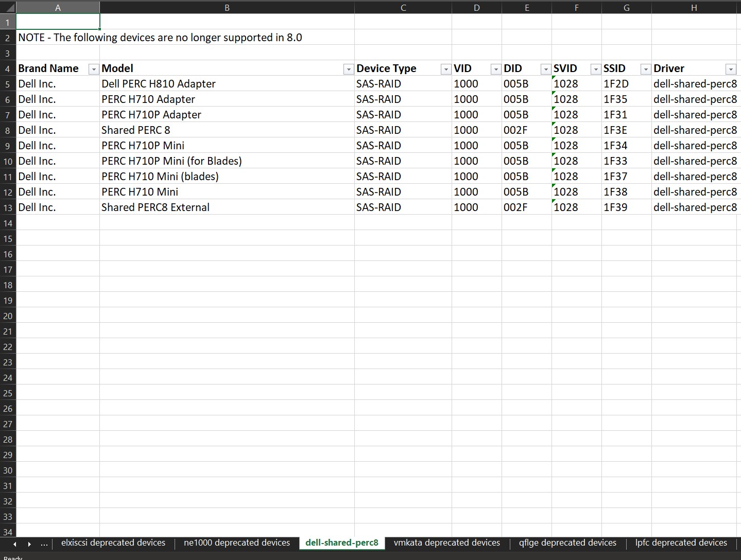Switch to vmkata deprecated devices tab
The height and width of the screenshot is (560, 741).
446,542
